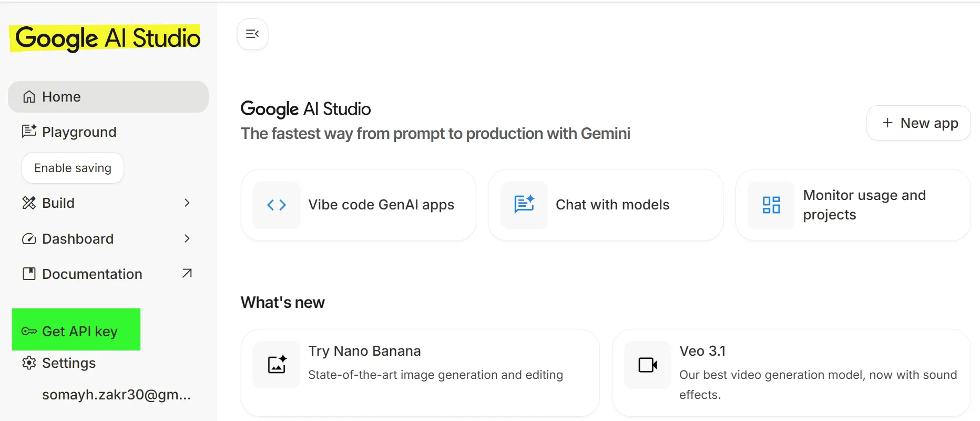Click "State-of-the-art image generation and editing" text
This screenshot has width=980, height=421.
click(x=435, y=375)
